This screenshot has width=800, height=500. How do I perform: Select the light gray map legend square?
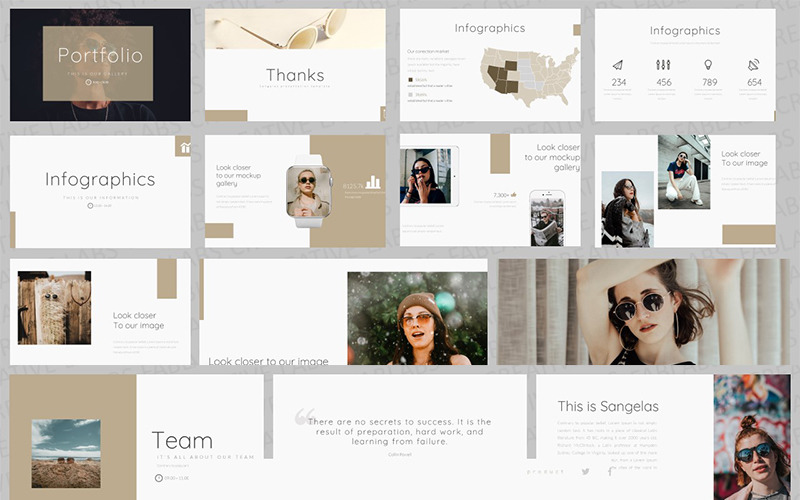click(x=411, y=94)
